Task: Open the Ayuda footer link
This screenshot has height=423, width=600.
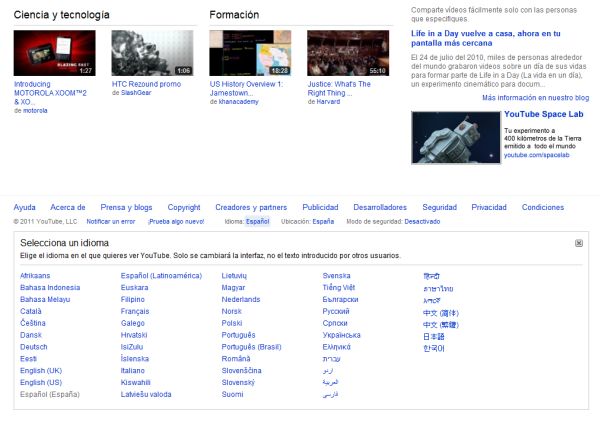Action: (25, 207)
